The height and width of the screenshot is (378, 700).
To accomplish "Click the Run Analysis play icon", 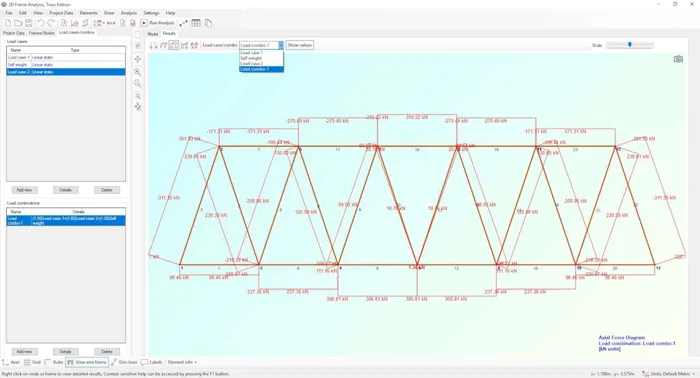I will coord(144,23).
